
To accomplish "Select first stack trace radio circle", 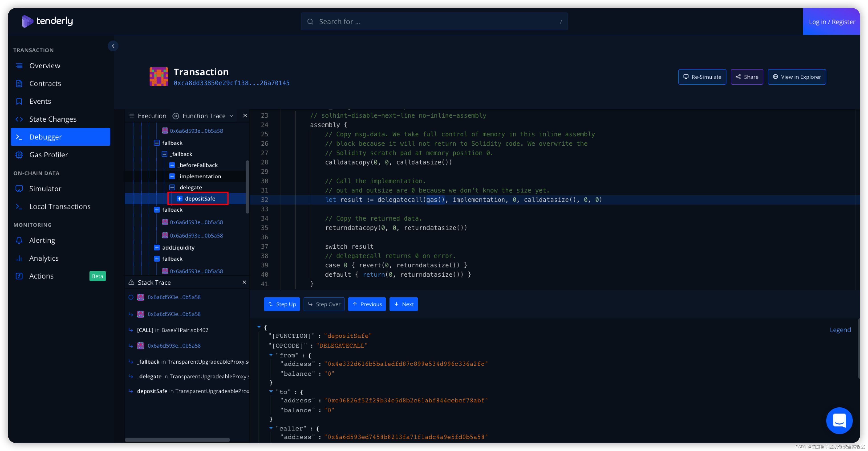I will coord(131,297).
